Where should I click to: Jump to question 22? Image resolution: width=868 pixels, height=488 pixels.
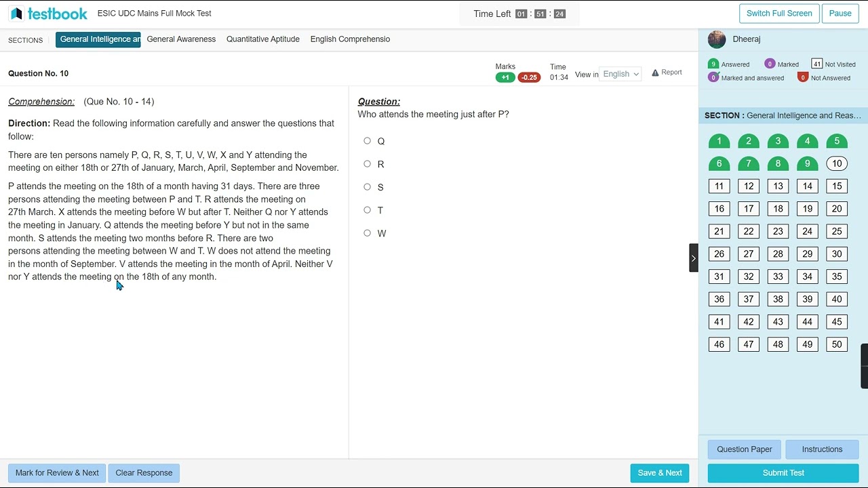749,231
